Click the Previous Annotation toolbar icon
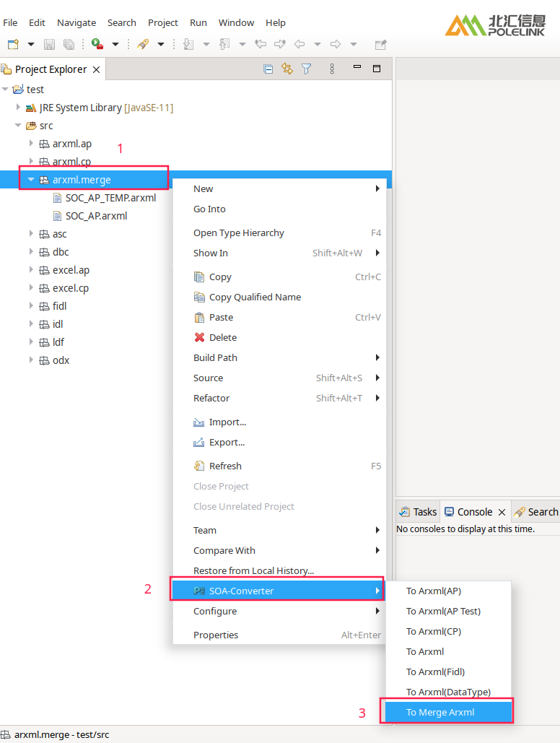Image resolution: width=560 pixels, height=743 pixels. pyautogui.click(x=224, y=45)
